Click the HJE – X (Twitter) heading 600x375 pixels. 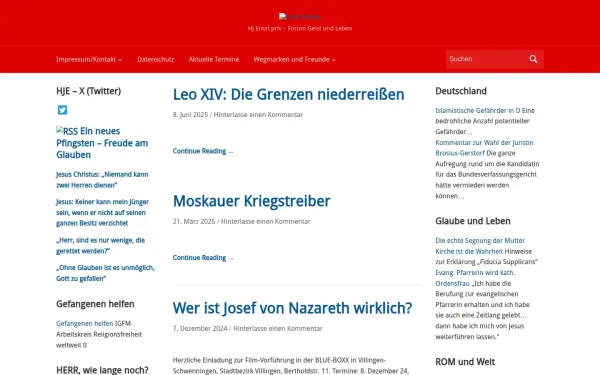coord(88,91)
